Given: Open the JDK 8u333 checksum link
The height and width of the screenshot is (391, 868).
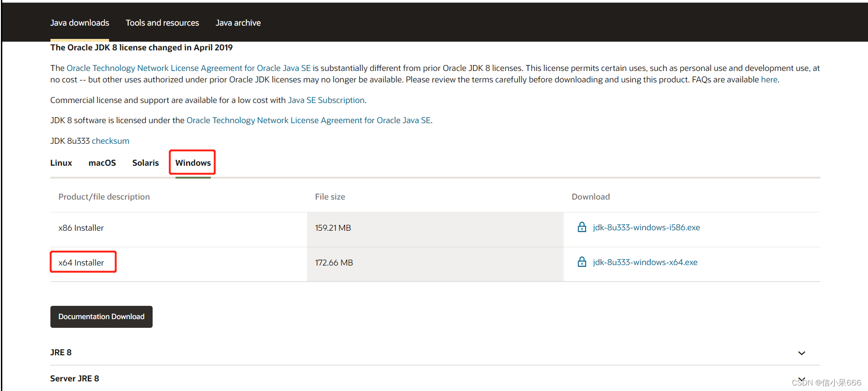Looking at the screenshot, I should click(110, 141).
